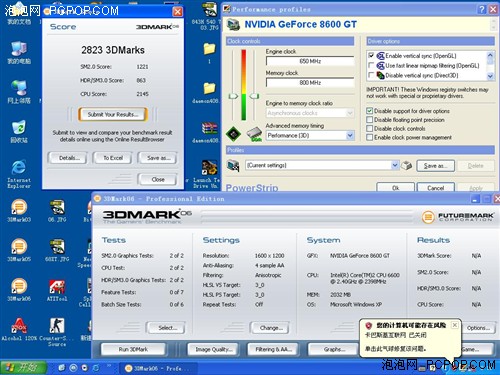Click the Futuremark Corporation logo

(x=457, y=217)
